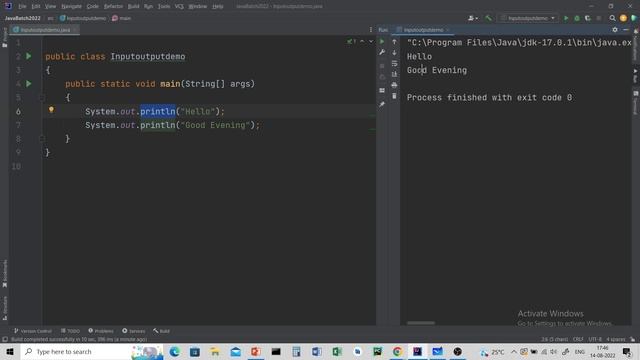Viewport: 640px width, 360px height.
Task: Click the taskbar search box
Action: (x=92, y=351)
